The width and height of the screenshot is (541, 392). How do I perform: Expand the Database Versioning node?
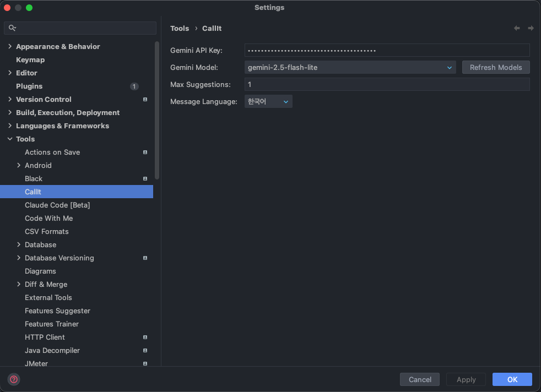[19, 258]
